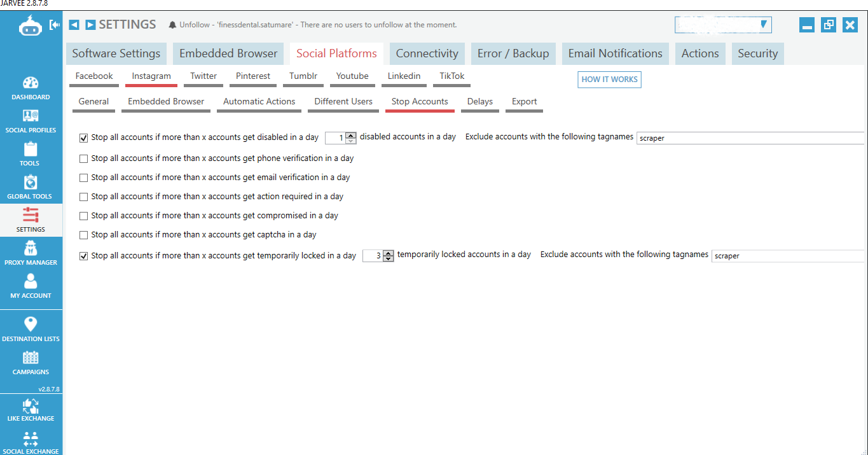868x455 pixels.
Task: Edit tagnames field for temporarily locked accounts
Action: tap(789, 256)
